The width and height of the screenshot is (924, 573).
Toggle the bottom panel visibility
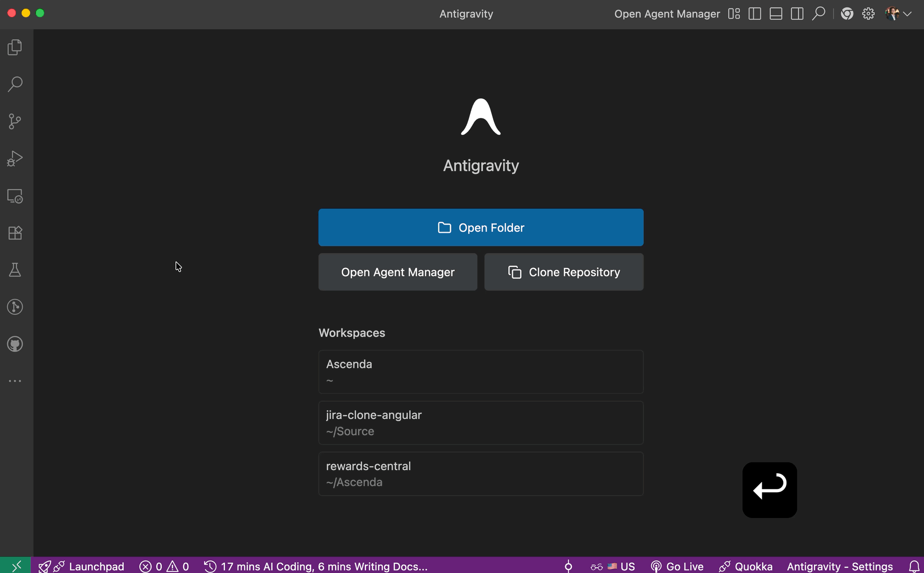[776, 14]
